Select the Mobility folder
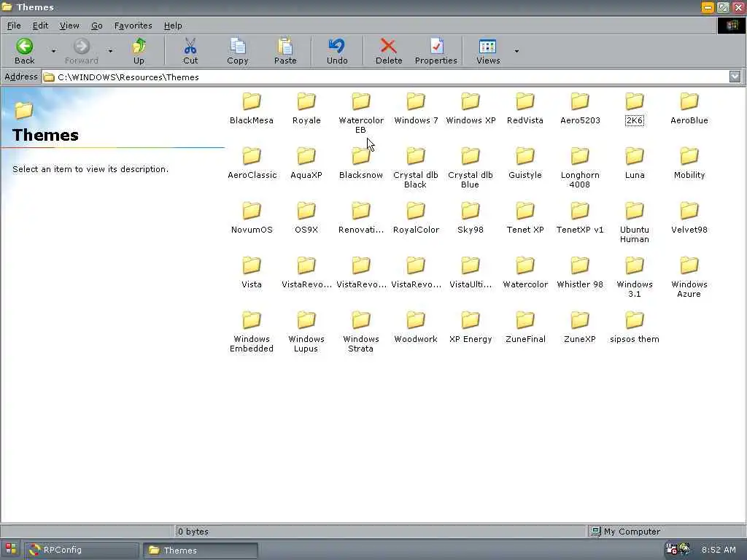 689,163
